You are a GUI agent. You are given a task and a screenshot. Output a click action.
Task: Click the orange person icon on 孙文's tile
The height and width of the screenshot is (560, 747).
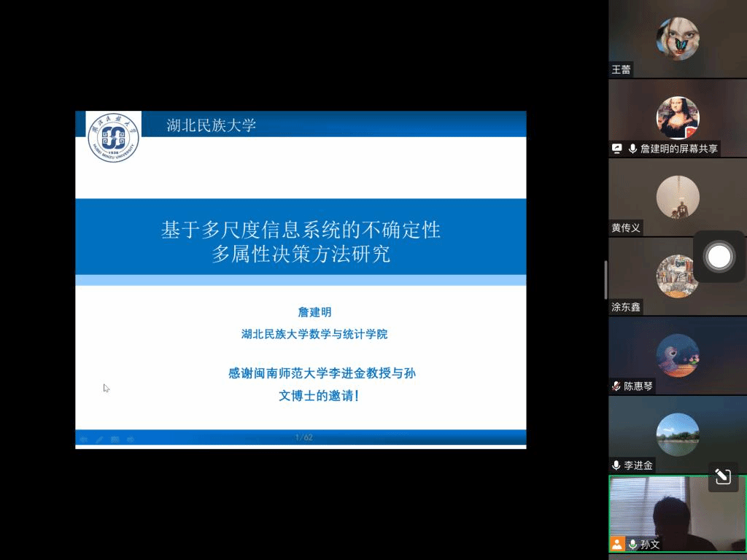coord(617,544)
